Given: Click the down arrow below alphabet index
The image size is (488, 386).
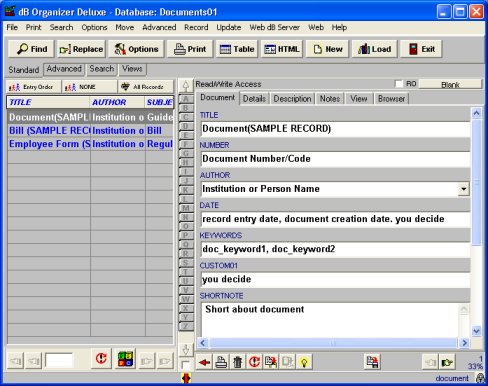Looking at the screenshot, I should point(186,350).
